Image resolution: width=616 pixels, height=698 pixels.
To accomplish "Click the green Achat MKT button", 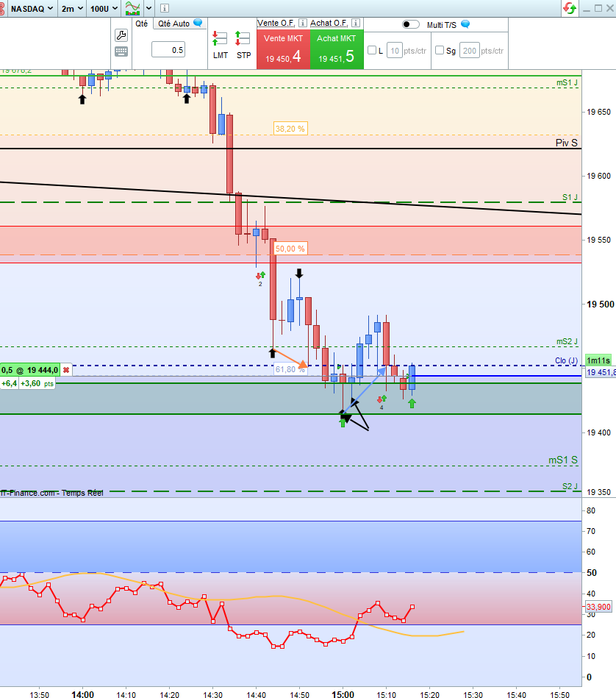I will coord(337,49).
